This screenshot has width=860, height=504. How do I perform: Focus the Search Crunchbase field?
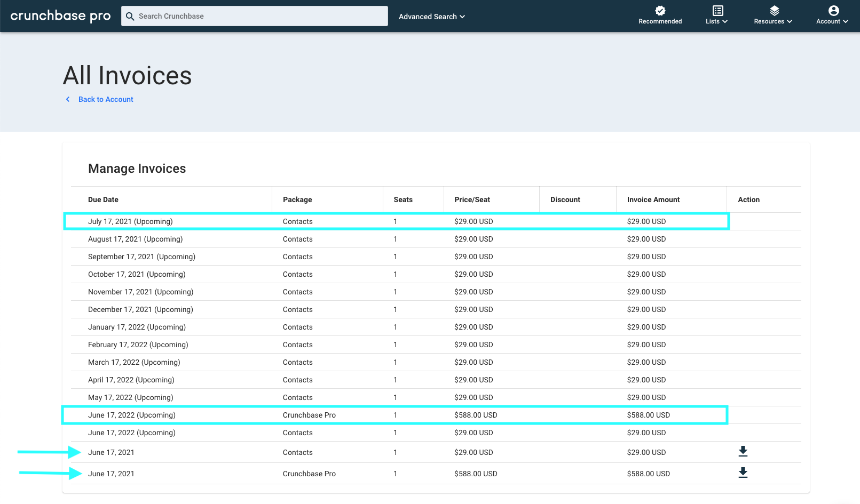(255, 16)
